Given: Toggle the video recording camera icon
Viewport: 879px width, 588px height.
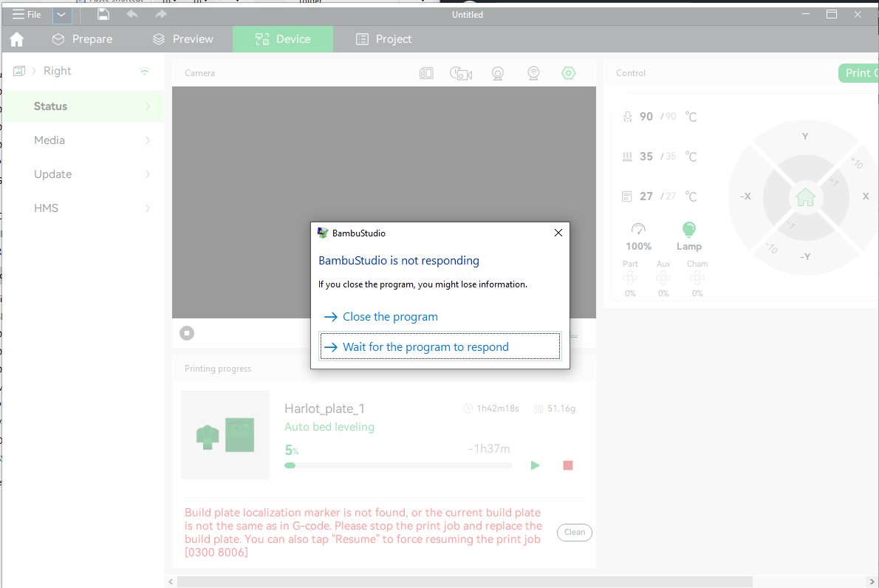Looking at the screenshot, I should click(461, 73).
